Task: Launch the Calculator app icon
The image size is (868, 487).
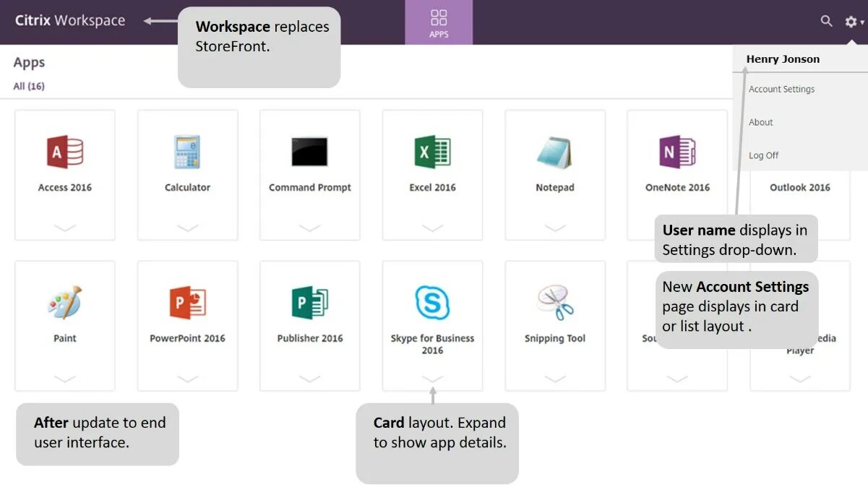Action: (x=187, y=152)
